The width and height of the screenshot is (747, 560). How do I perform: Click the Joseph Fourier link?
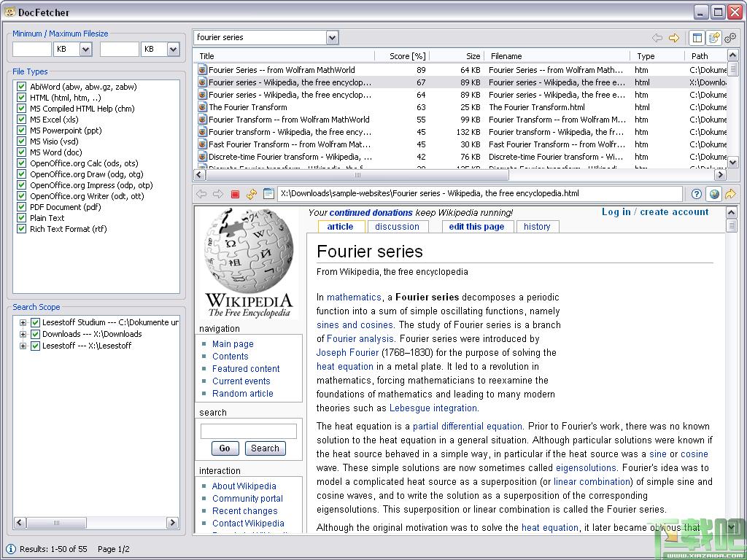[x=347, y=352]
